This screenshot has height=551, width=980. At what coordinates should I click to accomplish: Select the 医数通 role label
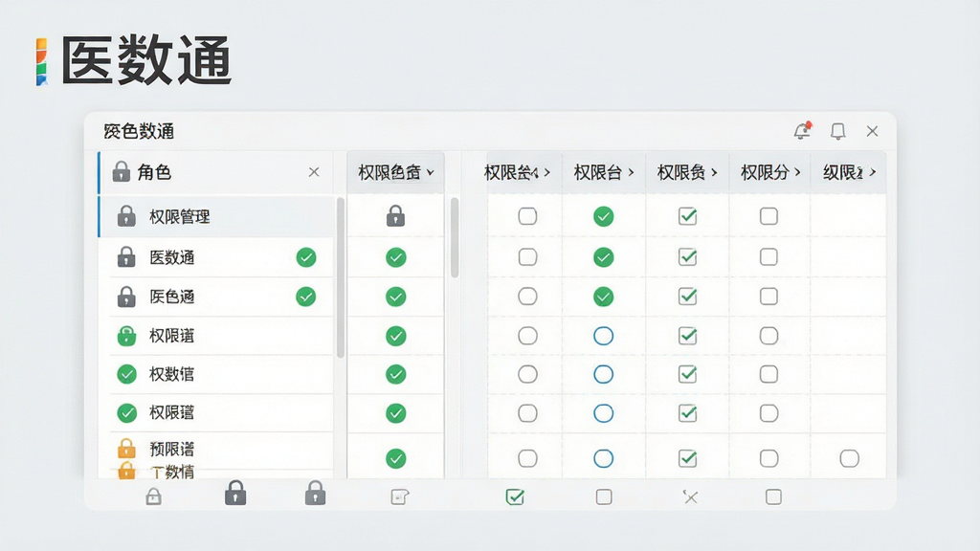pyautogui.click(x=172, y=257)
